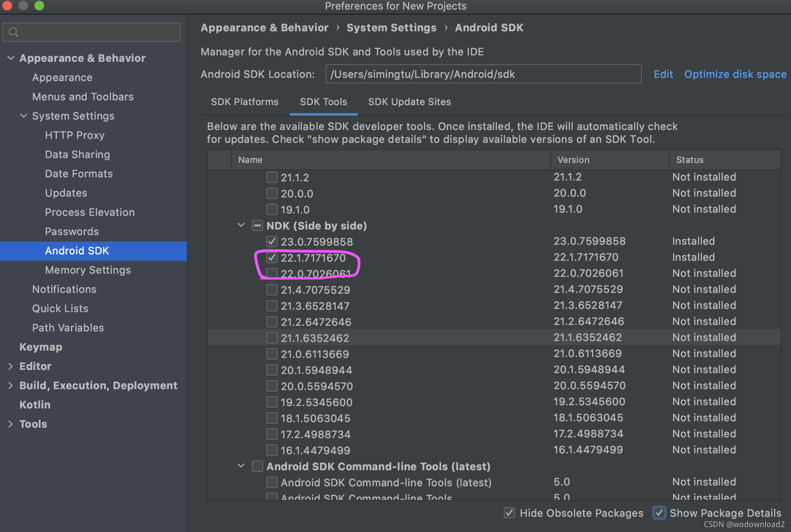Image resolution: width=791 pixels, height=532 pixels.
Task: Select Data Sharing settings
Action: tap(77, 154)
